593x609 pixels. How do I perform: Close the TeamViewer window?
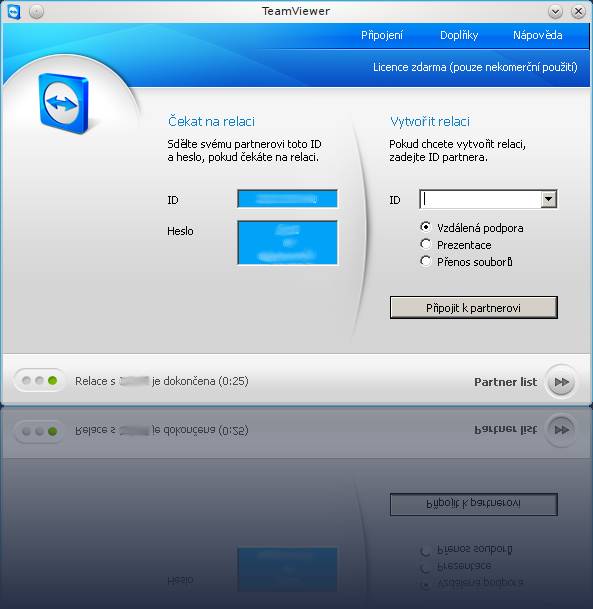(578, 12)
